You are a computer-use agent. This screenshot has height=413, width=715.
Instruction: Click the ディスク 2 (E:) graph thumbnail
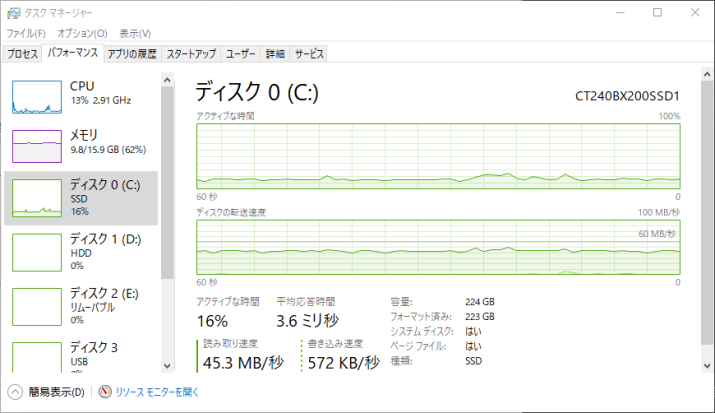tap(37, 305)
